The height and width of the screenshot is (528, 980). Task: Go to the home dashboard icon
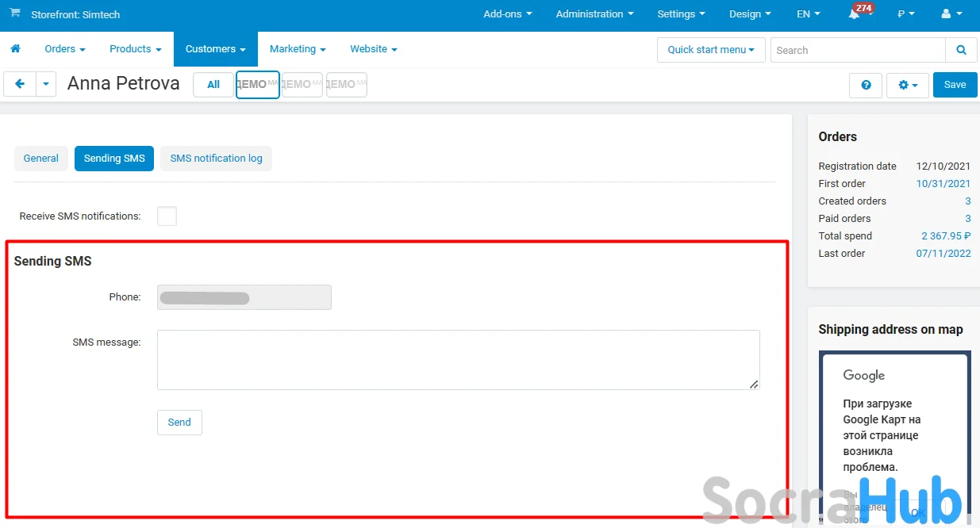coord(15,49)
